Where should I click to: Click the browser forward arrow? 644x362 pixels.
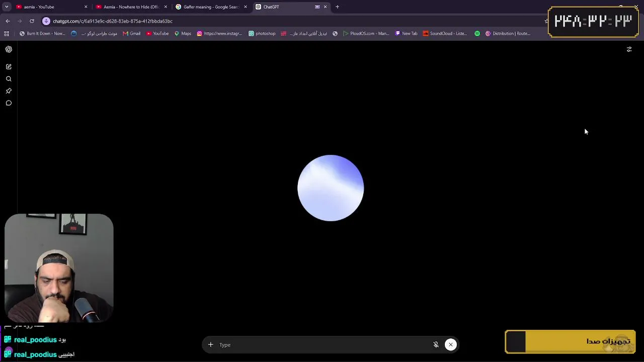click(20, 21)
